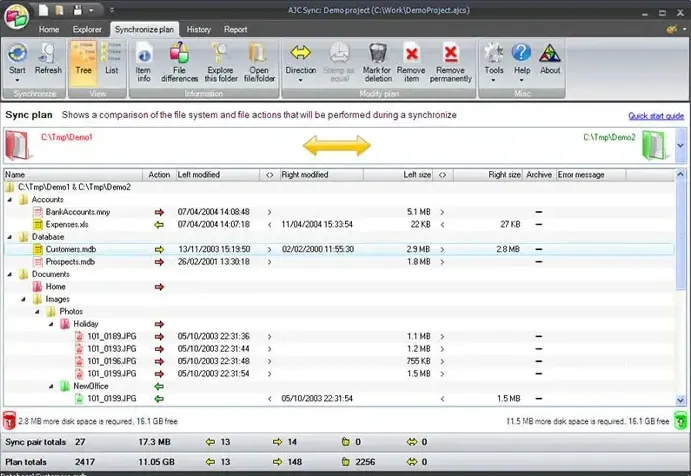Click Mark for deletion trash icon
The width and height of the screenshot is (691, 476).
click(378, 53)
